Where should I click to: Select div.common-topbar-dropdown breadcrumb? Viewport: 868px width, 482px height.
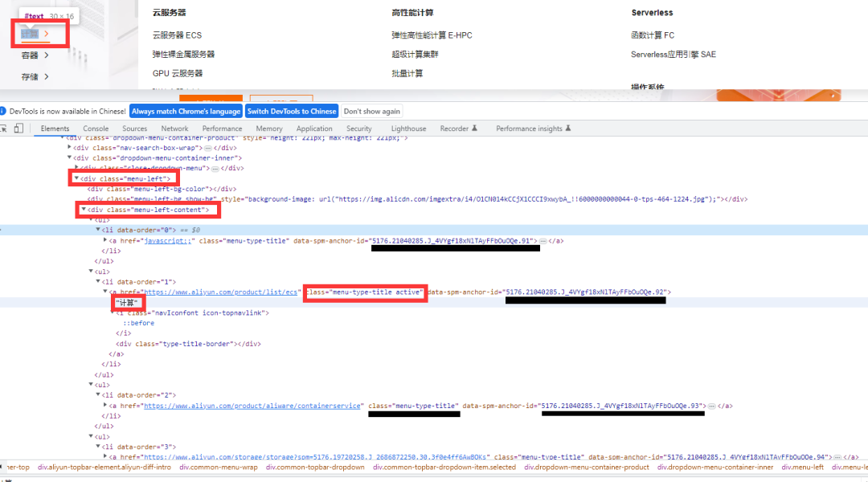(315, 468)
